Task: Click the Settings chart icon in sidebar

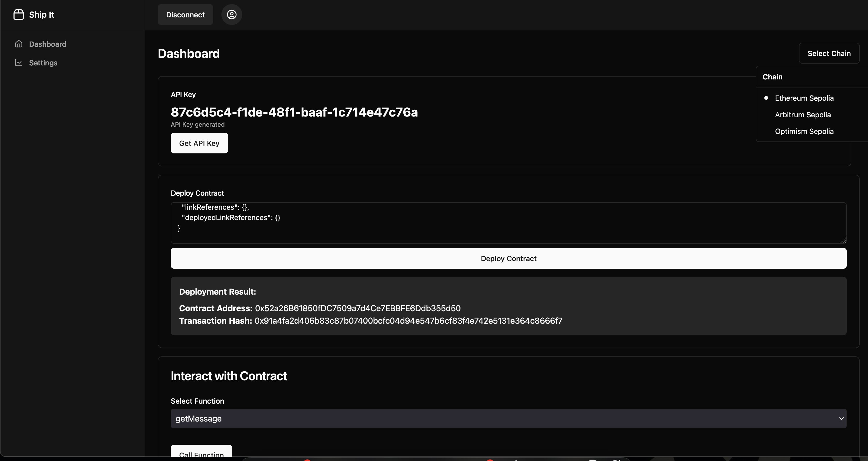Action: click(19, 63)
